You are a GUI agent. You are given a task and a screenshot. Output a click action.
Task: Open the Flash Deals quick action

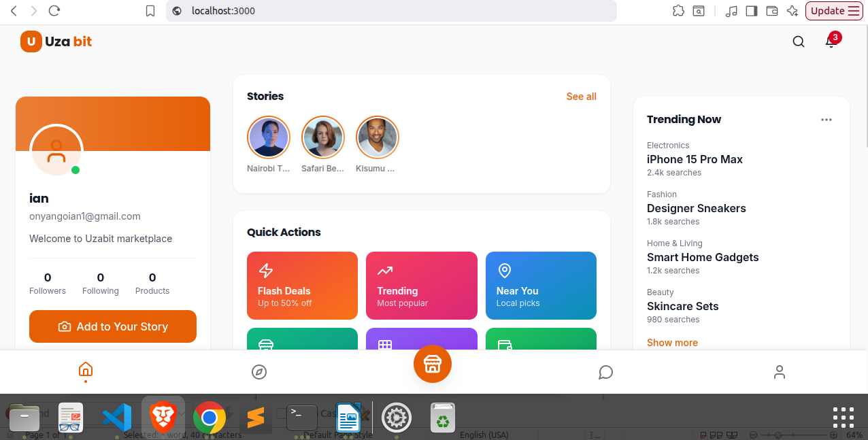(x=302, y=286)
